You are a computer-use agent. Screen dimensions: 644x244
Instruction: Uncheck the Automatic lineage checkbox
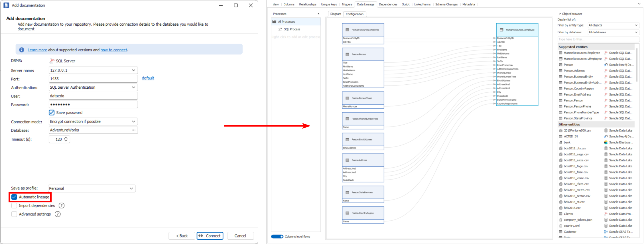pyautogui.click(x=14, y=197)
